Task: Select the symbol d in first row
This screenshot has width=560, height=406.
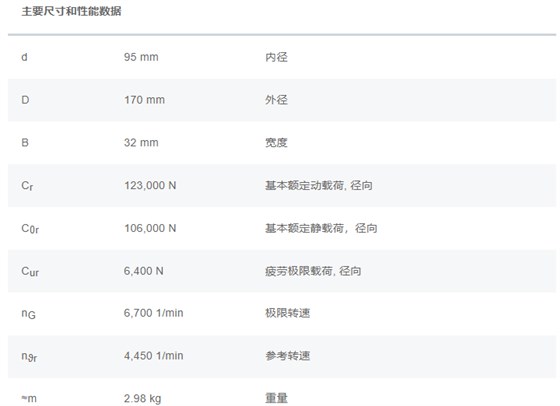Action: (x=24, y=57)
